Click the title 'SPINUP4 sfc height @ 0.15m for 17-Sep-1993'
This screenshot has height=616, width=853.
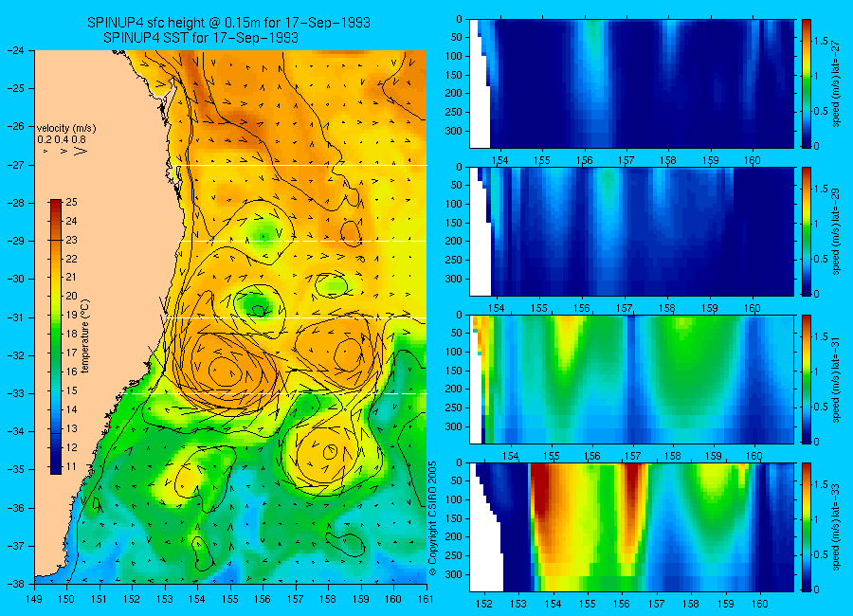click(228, 23)
